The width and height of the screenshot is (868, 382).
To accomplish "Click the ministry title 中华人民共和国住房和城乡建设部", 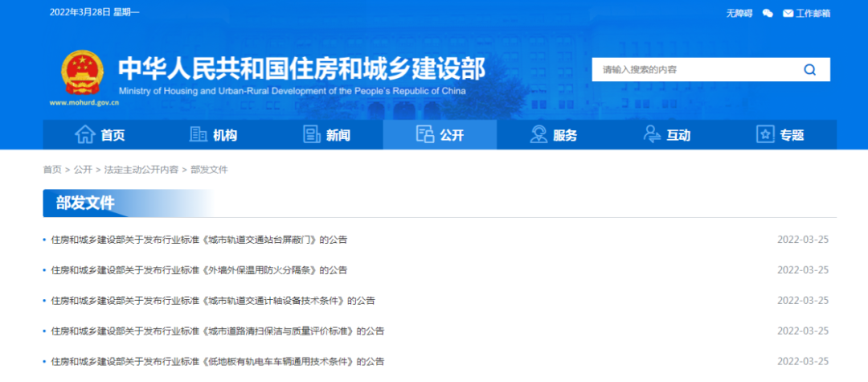I will [x=301, y=68].
